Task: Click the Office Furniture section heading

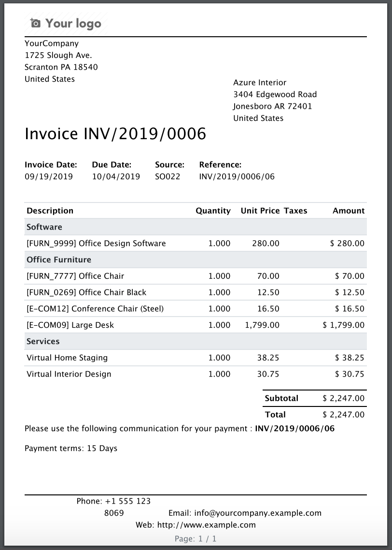Action: 59,260
